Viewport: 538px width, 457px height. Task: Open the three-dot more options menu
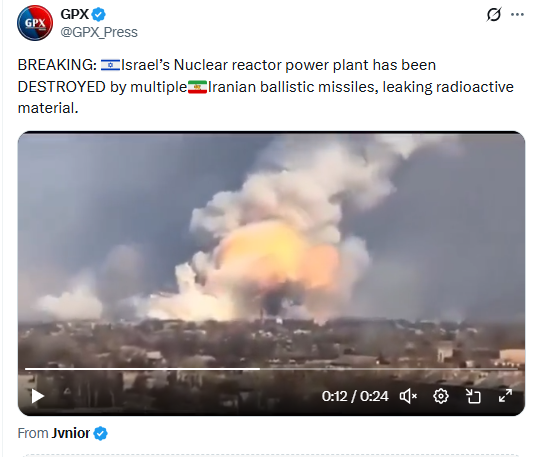pyautogui.click(x=517, y=14)
